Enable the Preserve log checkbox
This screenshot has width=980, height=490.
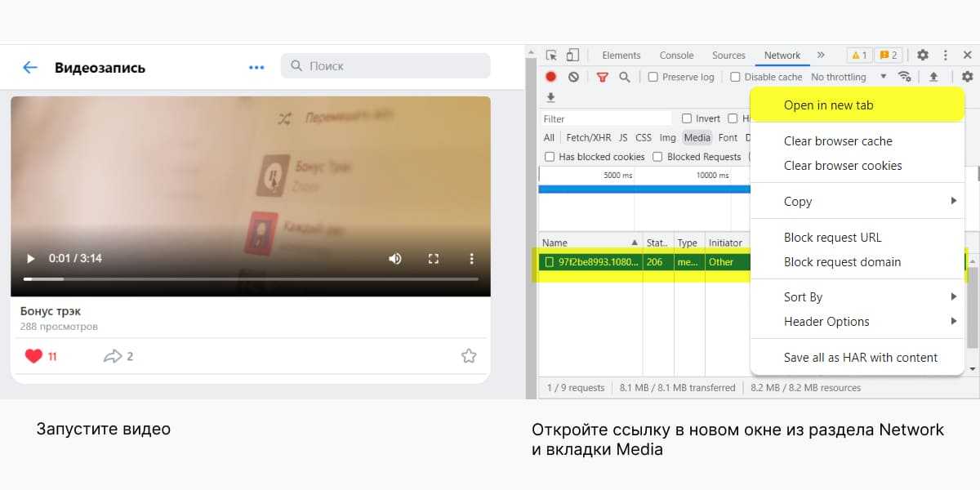click(x=653, y=77)
